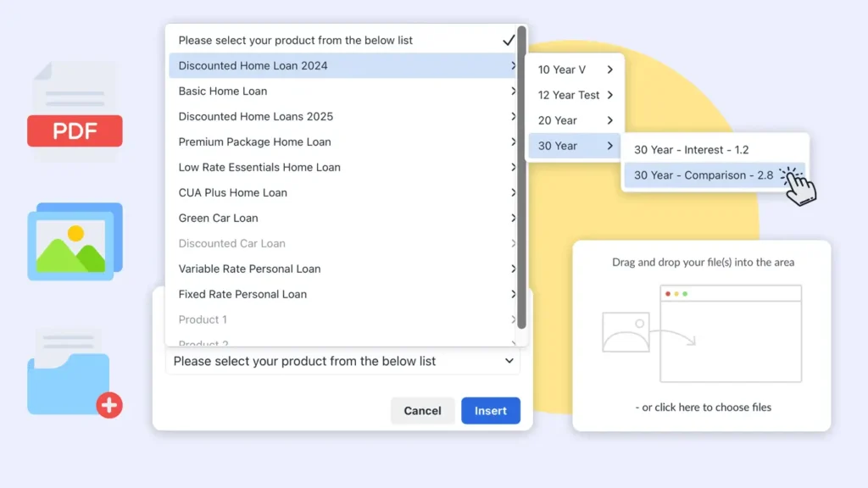Image resolution: width=868 pixels, height=488 pixels.
Task: Open the product selection dropdown
Action: [342, 361]
